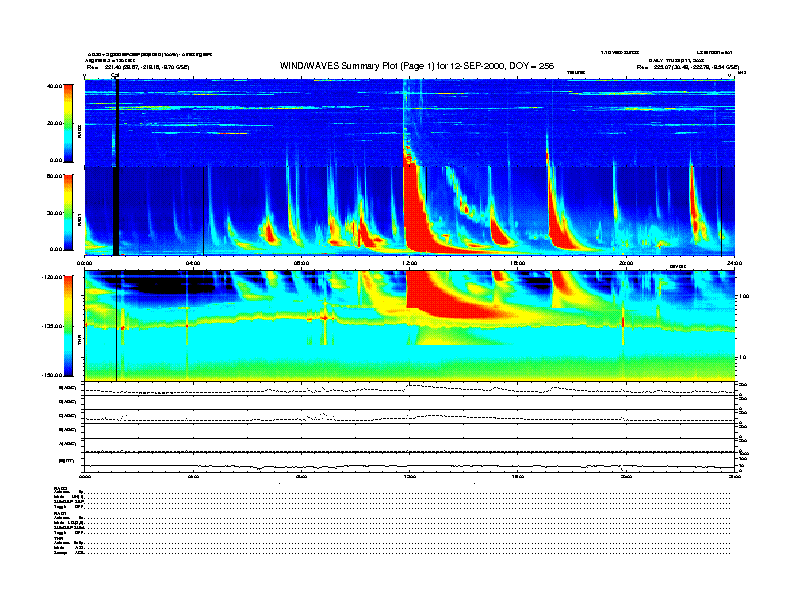
Task: Click the -135.00 label on TNR scale
Action: tap(52, 326)
